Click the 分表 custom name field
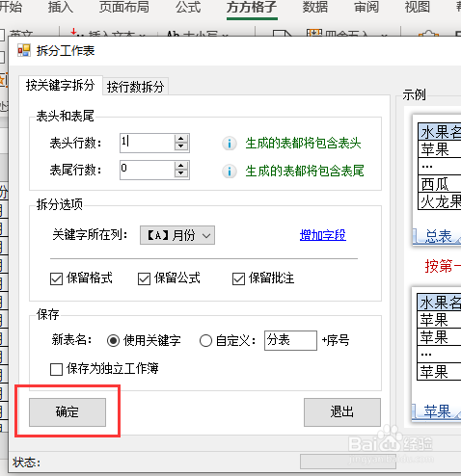The height and width of the screenshot is (476, 461). point(290,340)
